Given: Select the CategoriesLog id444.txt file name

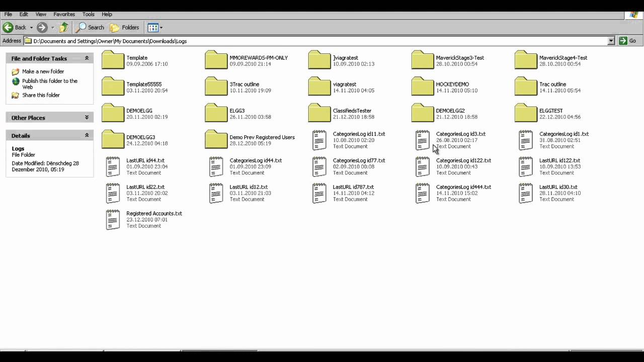Looking at the screenshot, I should (x=463, y=187).
